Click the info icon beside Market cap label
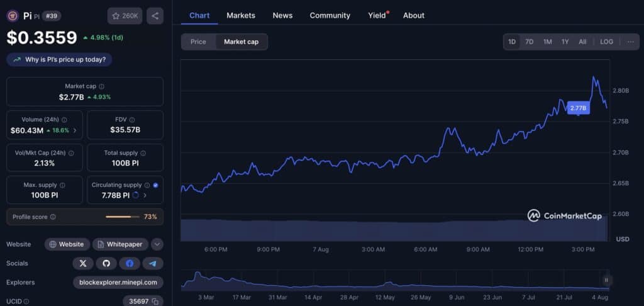The height and width of the screenshot is (306, 644). click(101, 86)
